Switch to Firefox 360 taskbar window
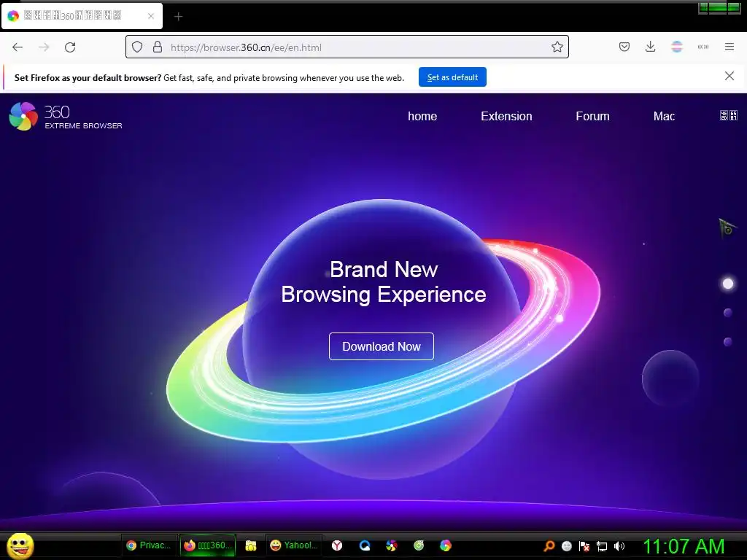Image resolution: width=747 pixels, height=560 pixels. coord(208,545)
